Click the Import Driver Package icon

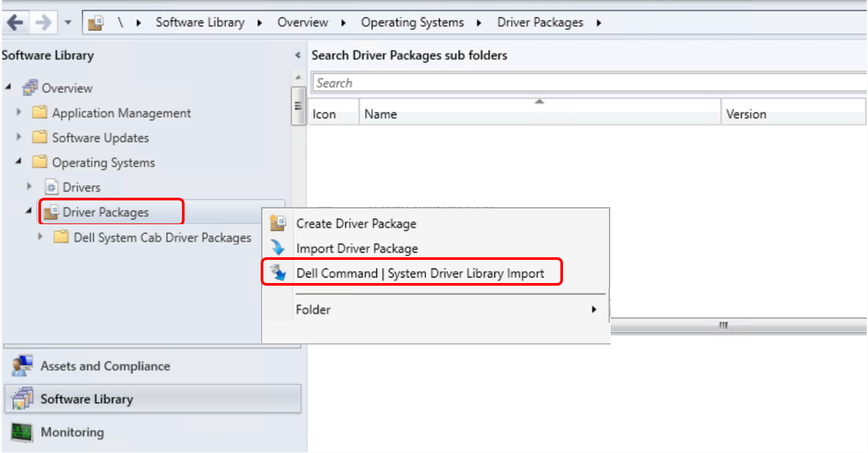279,248
